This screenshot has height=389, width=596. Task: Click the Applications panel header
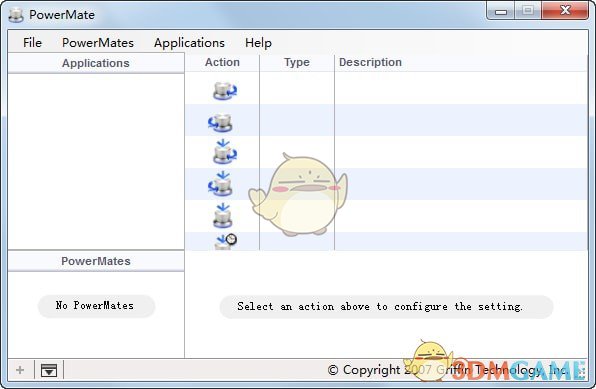(x=96, y=63)
